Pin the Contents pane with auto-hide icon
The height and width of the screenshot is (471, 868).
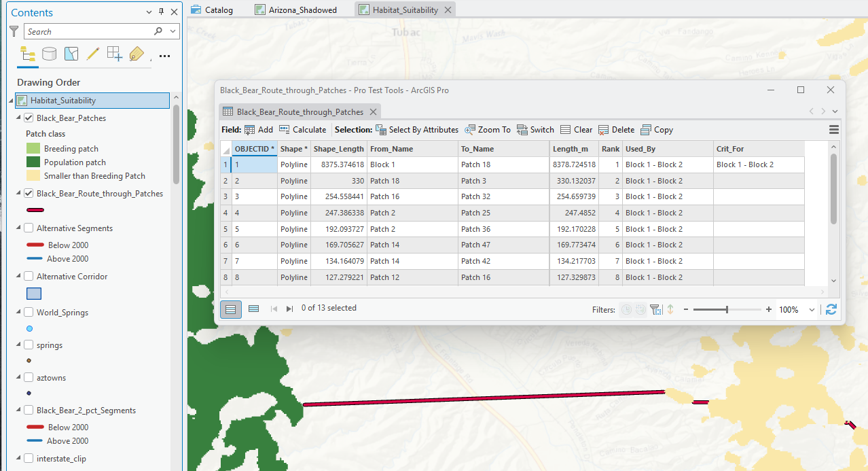[161, 12]
